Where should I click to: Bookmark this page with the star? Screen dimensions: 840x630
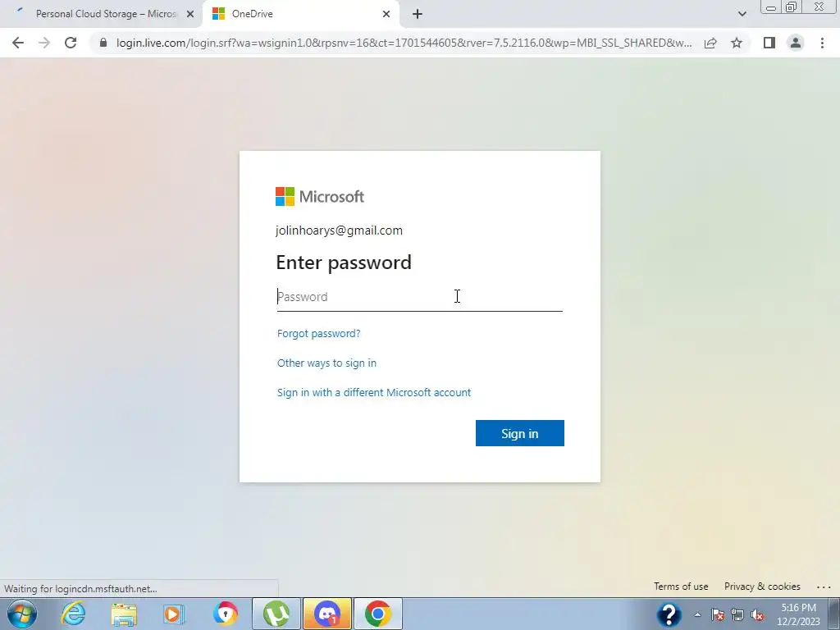click(x=737, y=43)
